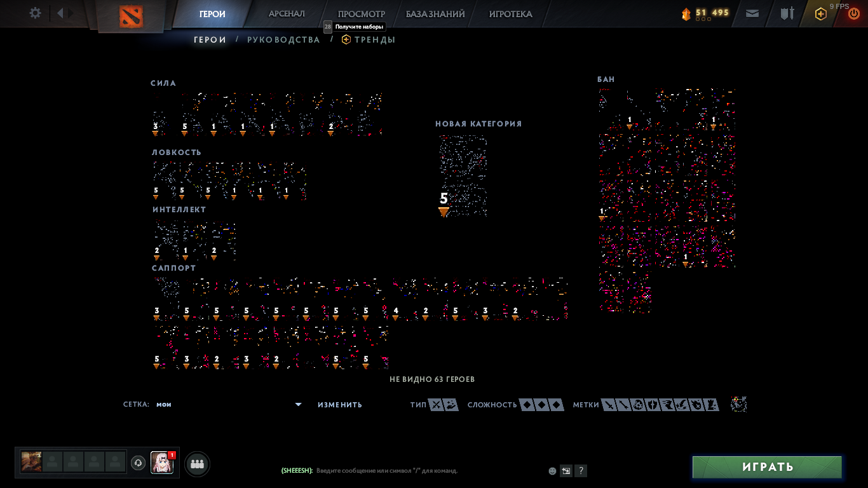Select the melee hero type filter
Screen dimensions: 868x488
(x=435, y=404)
